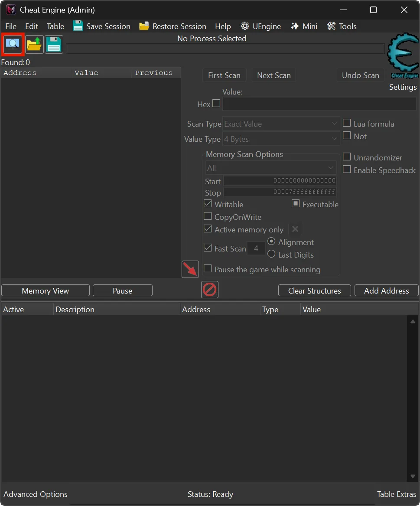The width and height of the screenshot is (420, 506).
Task: Click the Tools wrench icon
Action: pos(331,26)
